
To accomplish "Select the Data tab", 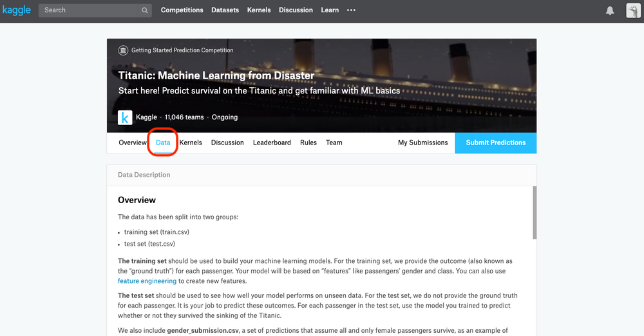I will [x=163, y=143].
